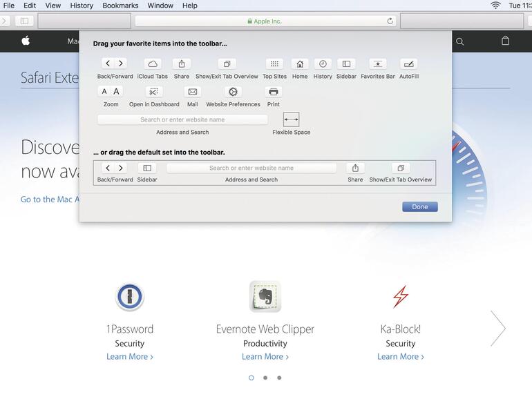The image size is (532, 399).
Task: Open the View menu
Action: point(53,6)
